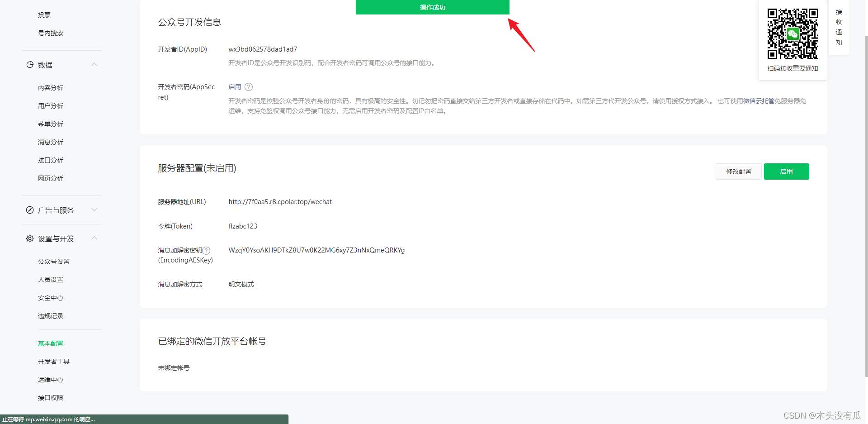
Task: Click the 接收通知 side tab
Action: click(839, 27)
